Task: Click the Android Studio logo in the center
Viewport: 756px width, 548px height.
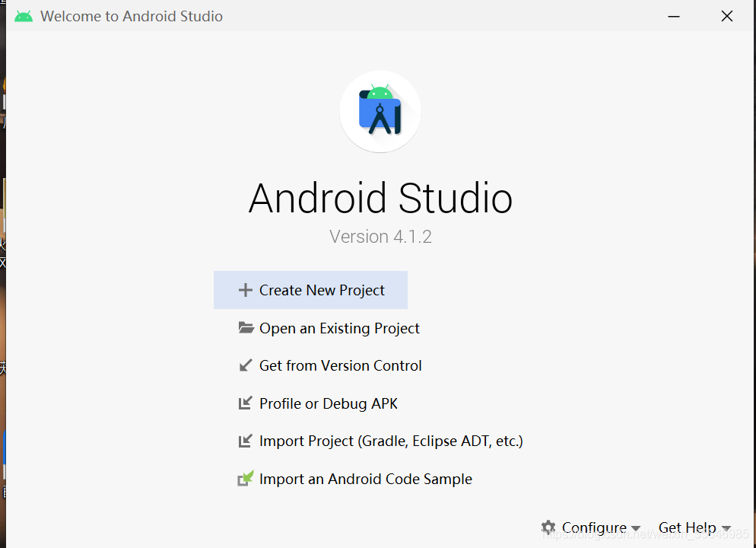Action: [380, 112]
